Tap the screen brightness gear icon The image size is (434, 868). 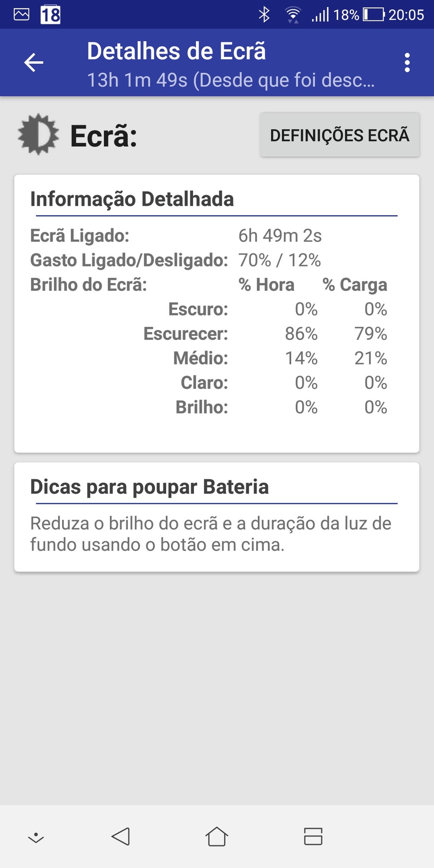pos(38,135)
